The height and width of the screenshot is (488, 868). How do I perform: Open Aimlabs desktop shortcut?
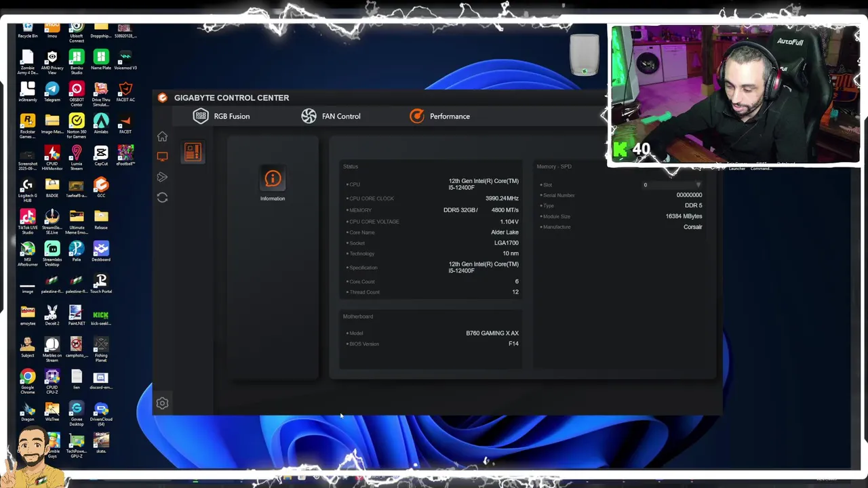coord(101,123)
